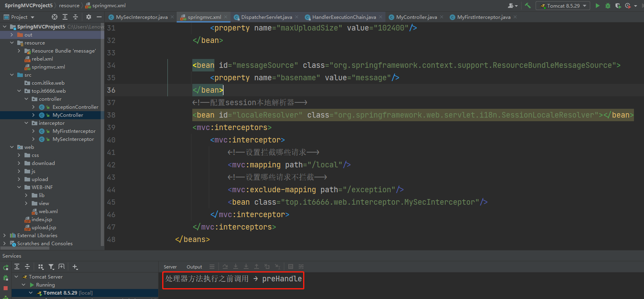Select Tomcat 8.5.29 [local] in Services

tap(67, 293)
